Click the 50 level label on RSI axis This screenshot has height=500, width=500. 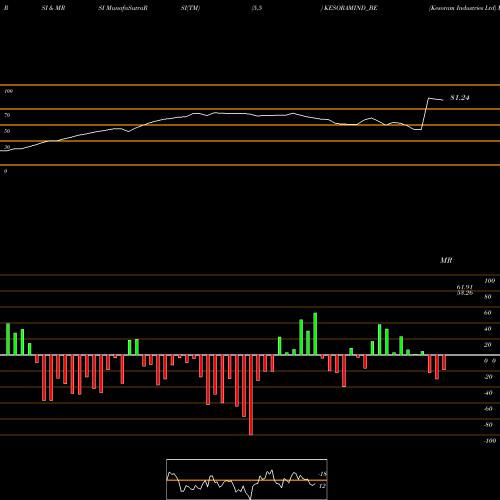[x=7, y=131]
